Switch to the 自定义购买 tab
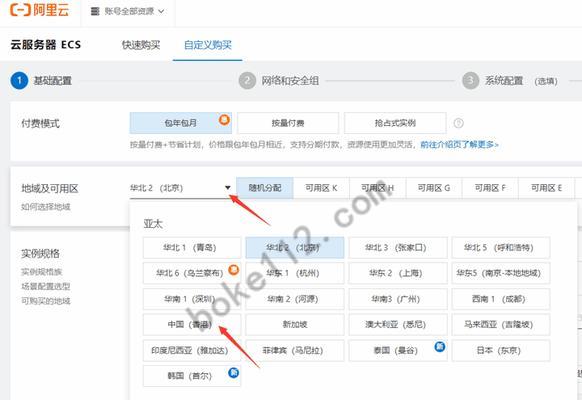 [x=207, y=45]
